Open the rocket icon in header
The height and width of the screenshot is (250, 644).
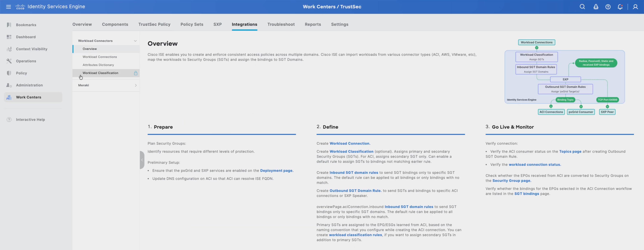(x=596, y=7)
